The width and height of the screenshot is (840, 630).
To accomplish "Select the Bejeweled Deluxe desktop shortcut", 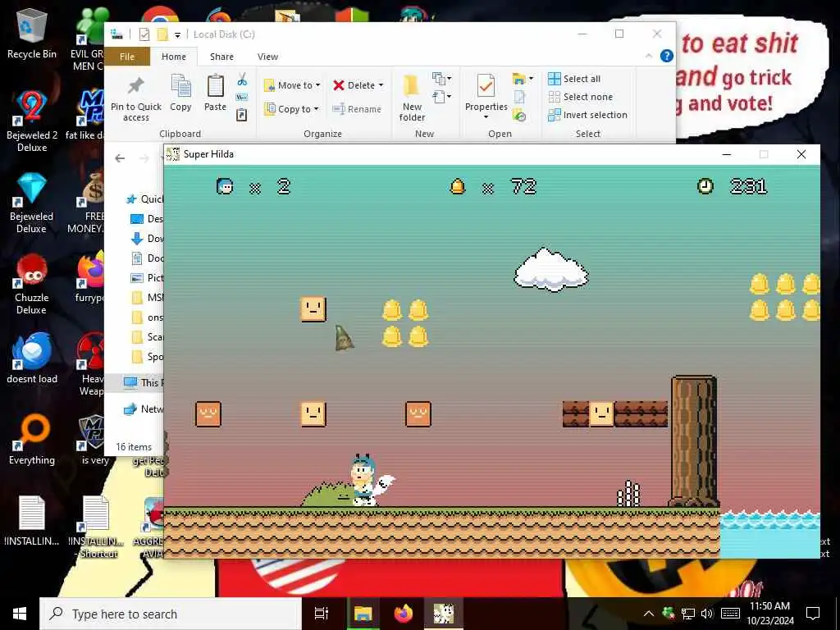I will [32, 203].
